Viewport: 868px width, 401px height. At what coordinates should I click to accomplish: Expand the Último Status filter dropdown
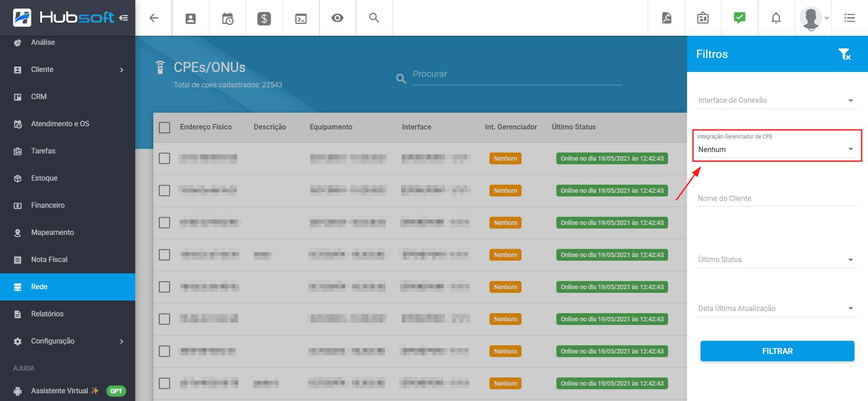coord(776,260)
